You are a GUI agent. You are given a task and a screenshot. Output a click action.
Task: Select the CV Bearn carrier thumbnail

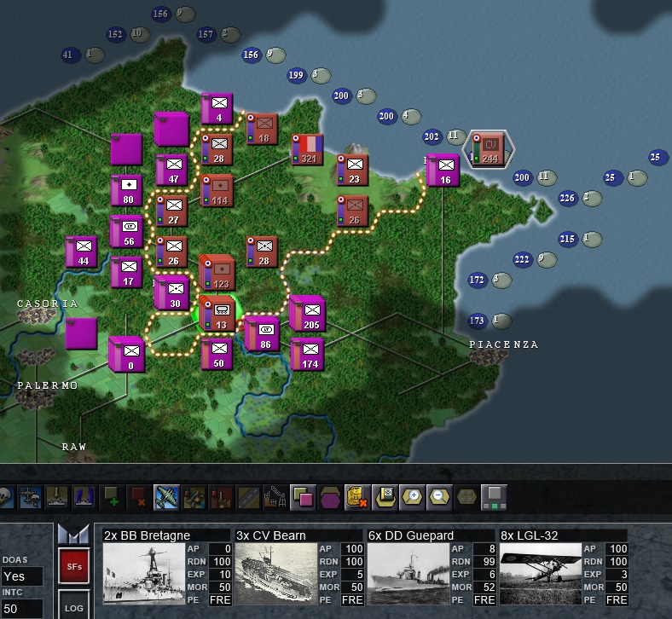click(x=276, y=574)
